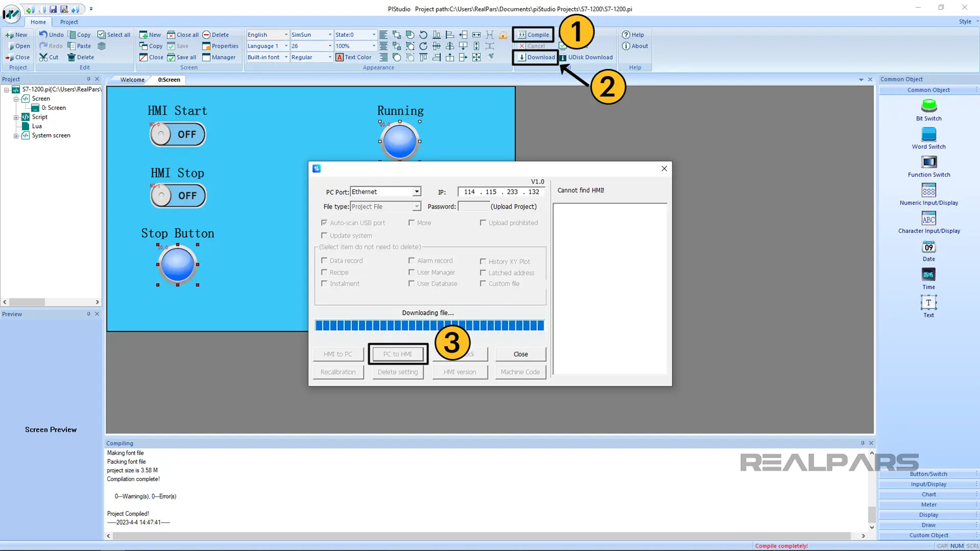This screenshot has width=980, height=551.
Task: Click the Compile toolbar icon
Action: [534, 34]
